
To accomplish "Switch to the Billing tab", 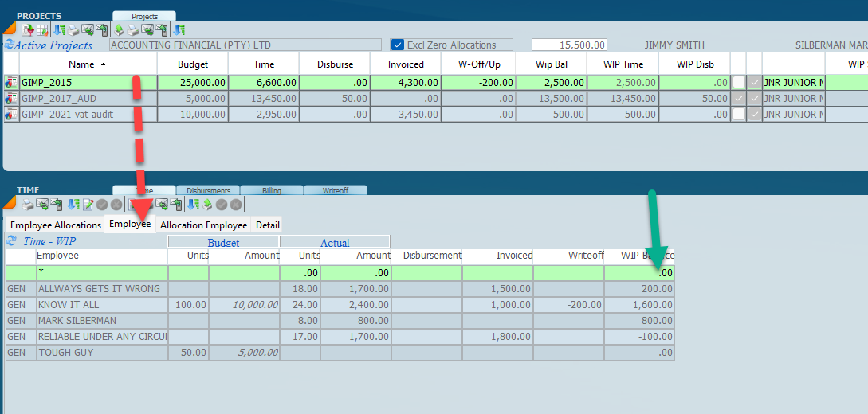I will (x=272, y=191).
